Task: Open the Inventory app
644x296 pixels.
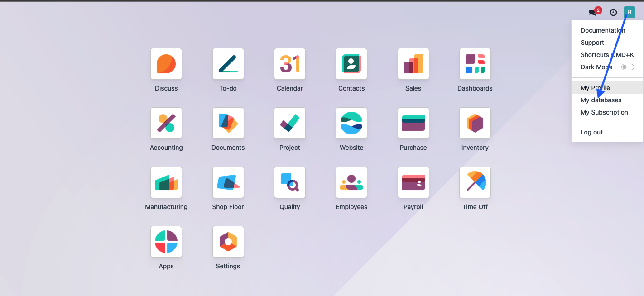Action: pyautogui.click(x=475, y=123)
